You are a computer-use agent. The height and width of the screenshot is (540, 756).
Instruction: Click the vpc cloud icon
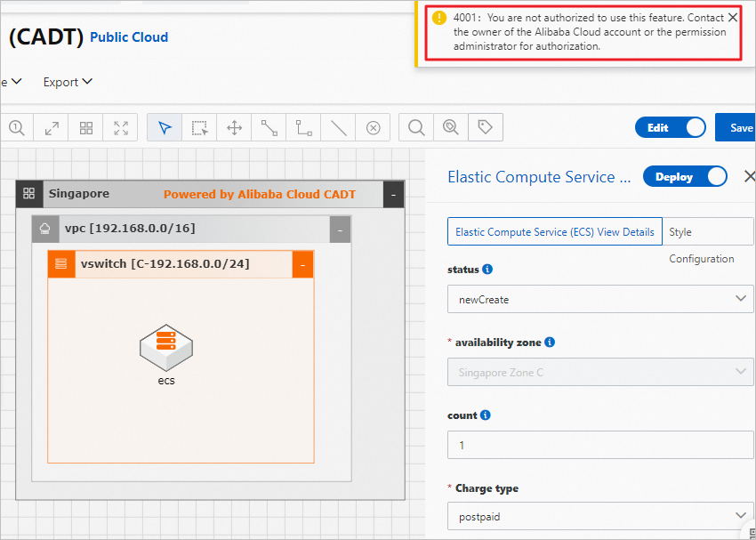[x=45, y=229]
